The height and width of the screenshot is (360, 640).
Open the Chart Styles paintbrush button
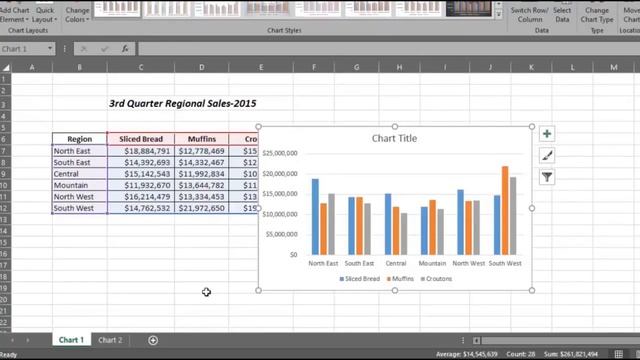[x=547, y=156]
